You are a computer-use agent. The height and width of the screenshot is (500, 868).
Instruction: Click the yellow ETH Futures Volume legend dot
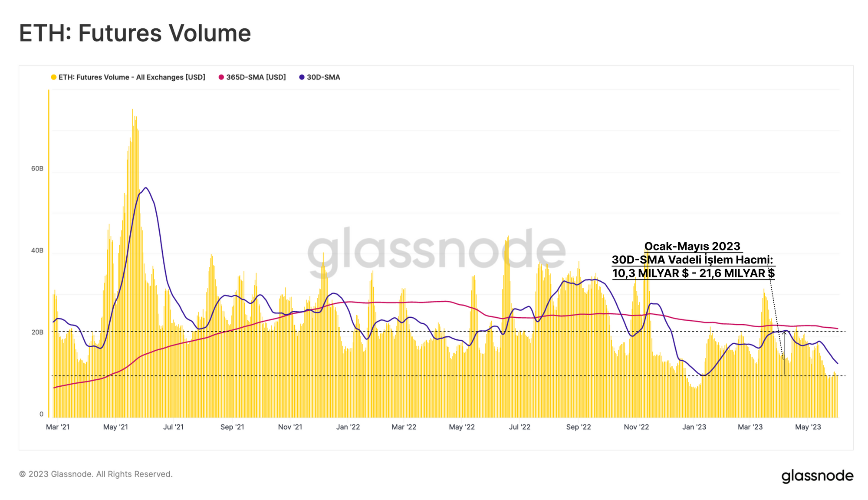[54, 77]
